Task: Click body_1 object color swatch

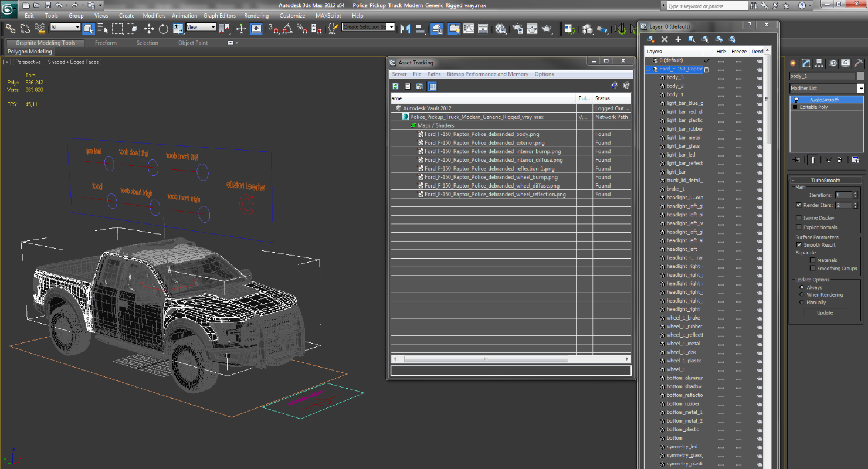Action: point(860,76)
